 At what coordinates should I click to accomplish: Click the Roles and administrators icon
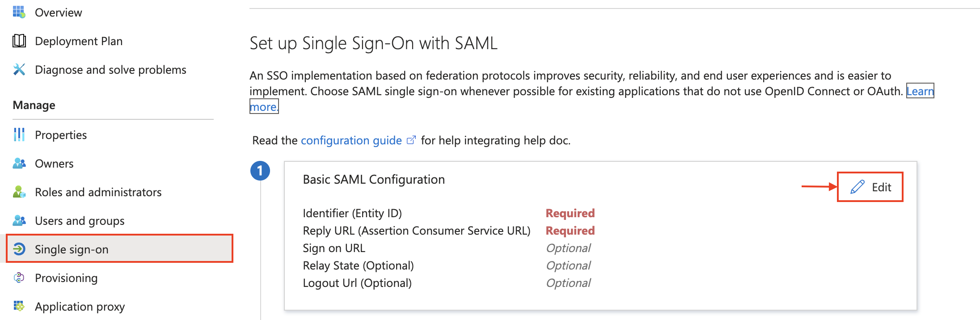[19, 192]
